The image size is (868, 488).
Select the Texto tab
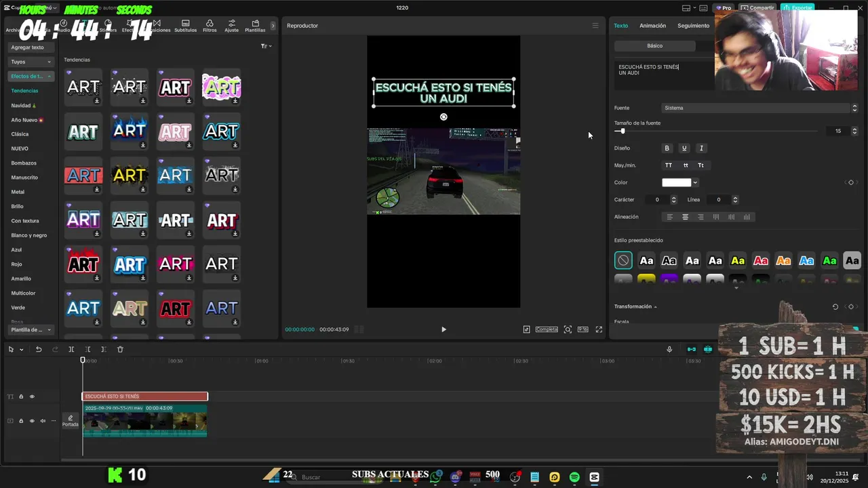pos(621,26)
